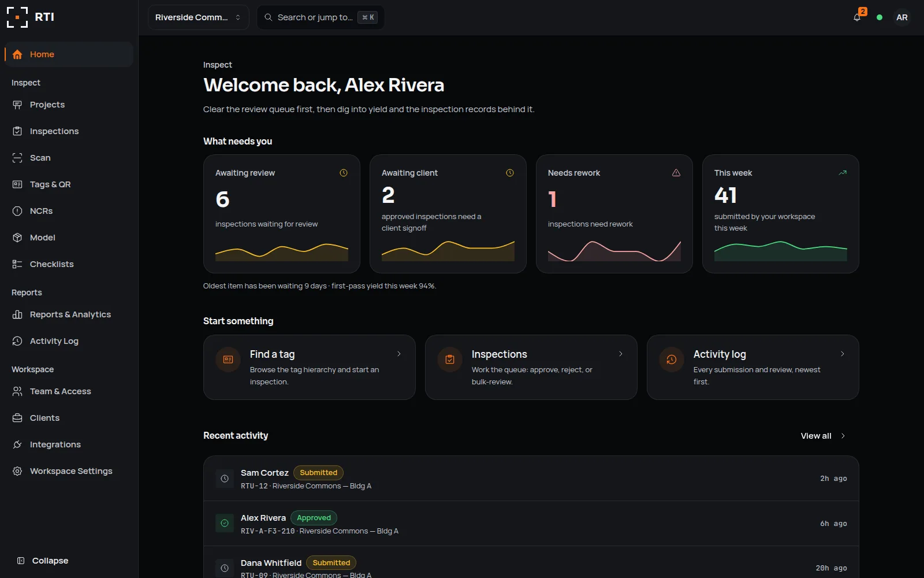Click the chevron on Activity log card
Viewport: 924px width, 578px height.
[843, 354]
